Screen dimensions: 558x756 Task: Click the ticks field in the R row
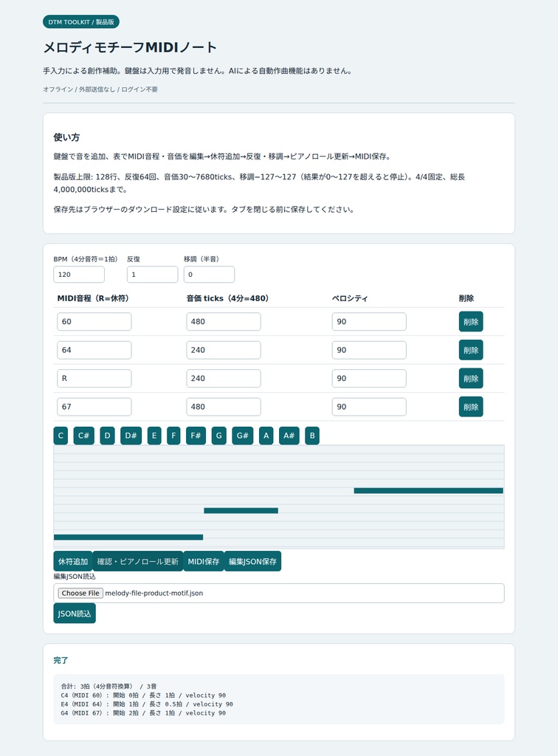coord(224,379)
